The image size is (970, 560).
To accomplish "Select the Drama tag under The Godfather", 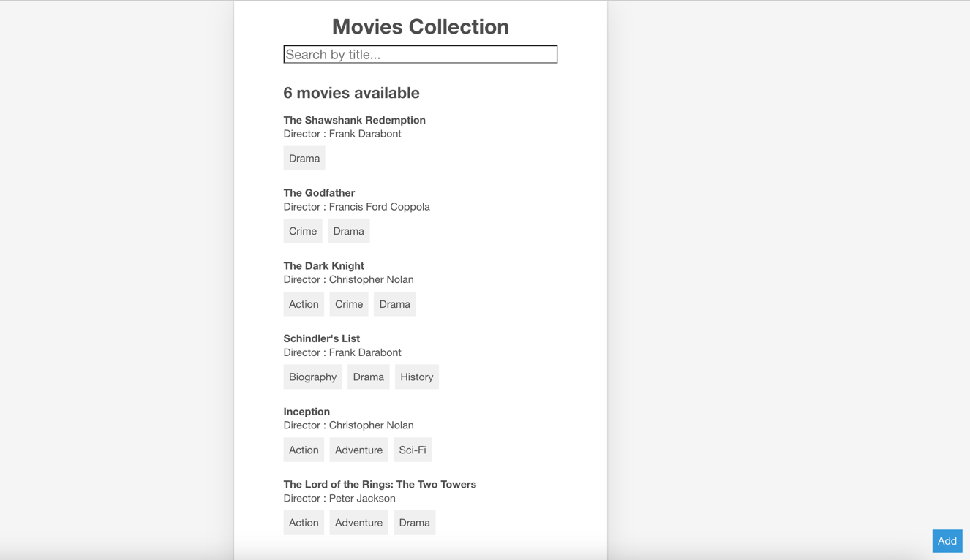I will pyautogui.click(x=348, y=231).
